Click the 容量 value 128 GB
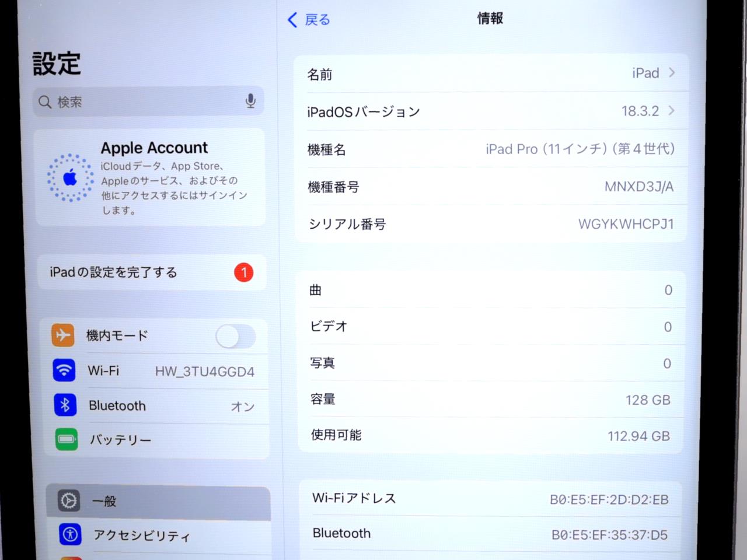This screenshot has height=560, width=747. pos(648,400)
